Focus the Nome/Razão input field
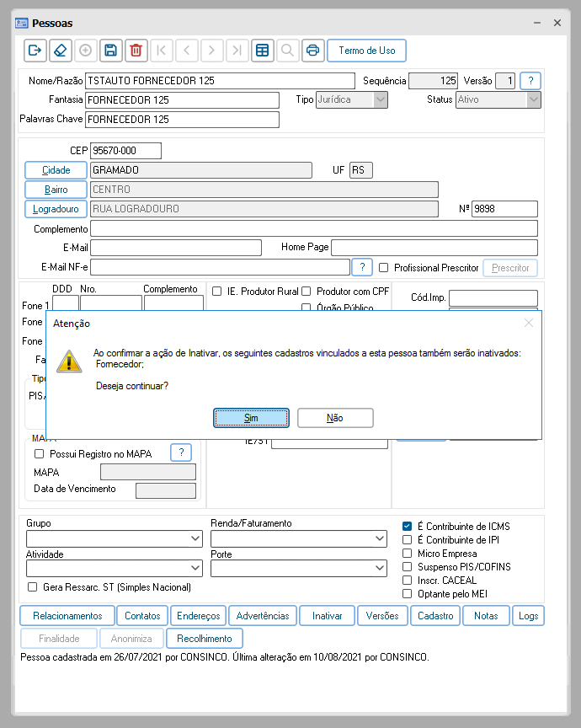This screenshot has height=728, width=581. 220,81
